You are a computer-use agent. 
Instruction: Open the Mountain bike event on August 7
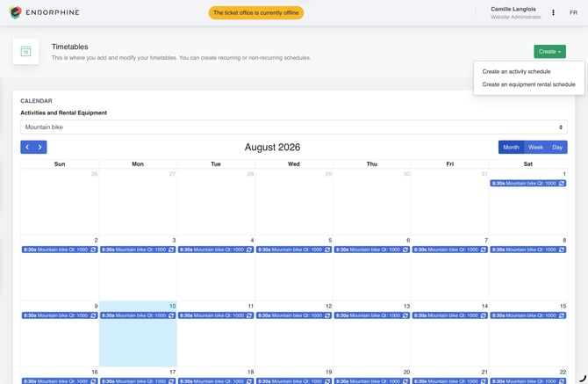(x=449, y=250)
